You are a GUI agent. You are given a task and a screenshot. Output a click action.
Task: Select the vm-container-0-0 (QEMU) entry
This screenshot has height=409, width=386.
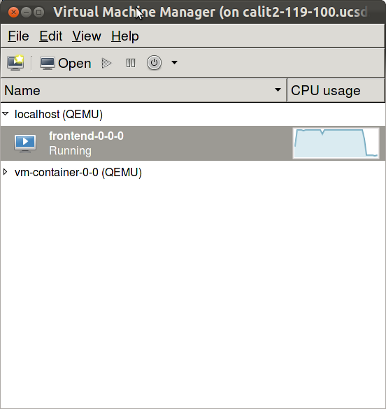pyautogui.click(x=78, y=172)
